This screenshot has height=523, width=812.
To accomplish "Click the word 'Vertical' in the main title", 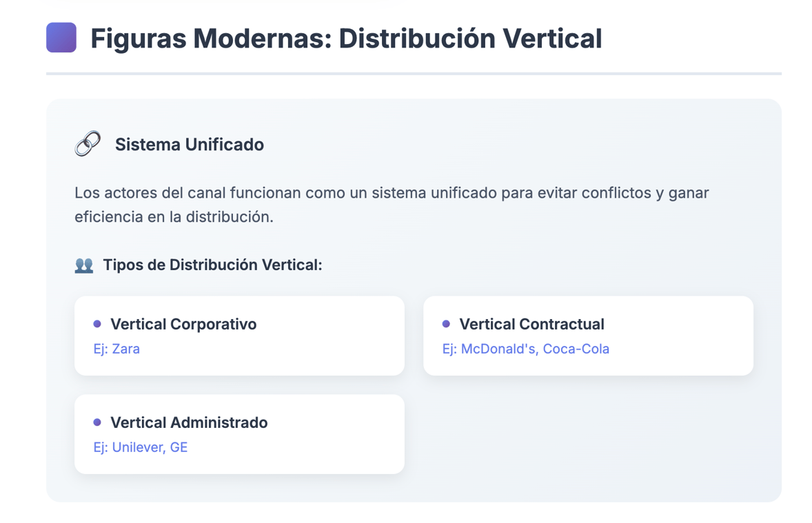I will tap(552, 39).
